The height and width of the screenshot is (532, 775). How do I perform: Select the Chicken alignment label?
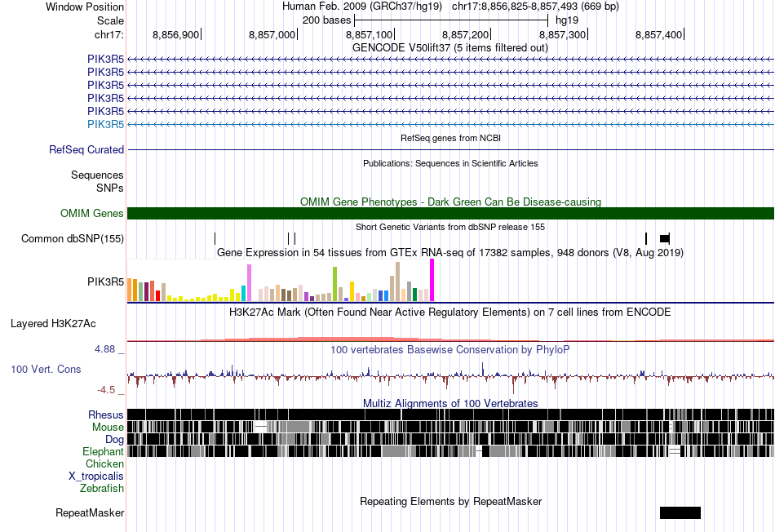[104, 464]
